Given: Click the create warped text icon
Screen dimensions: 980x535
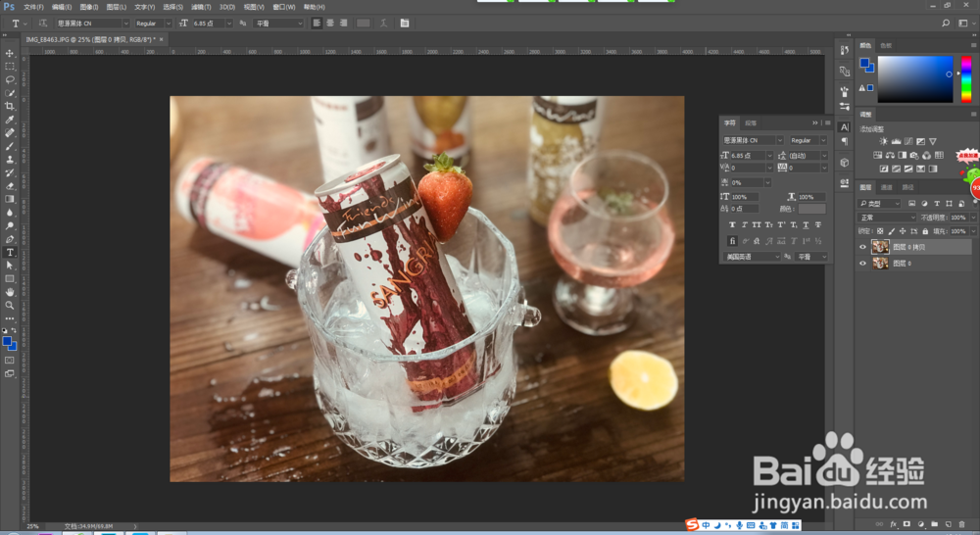Looking at the screenshot, I should pyautogui.click(x=383, y=24).
